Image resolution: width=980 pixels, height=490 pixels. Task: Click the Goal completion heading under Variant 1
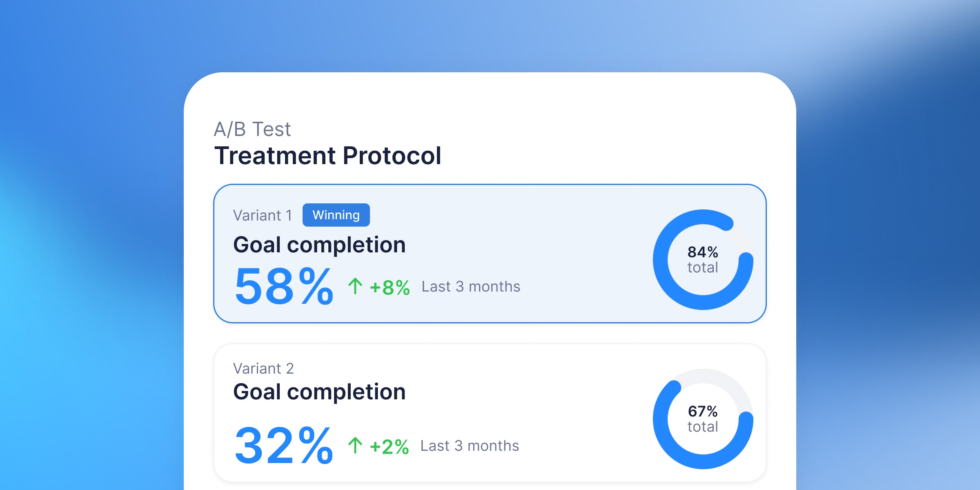(319, 245)
